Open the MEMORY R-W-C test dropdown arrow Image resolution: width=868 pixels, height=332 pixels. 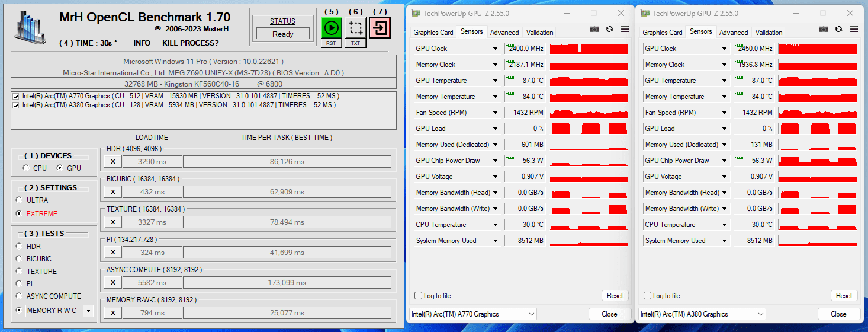[89, 311]
